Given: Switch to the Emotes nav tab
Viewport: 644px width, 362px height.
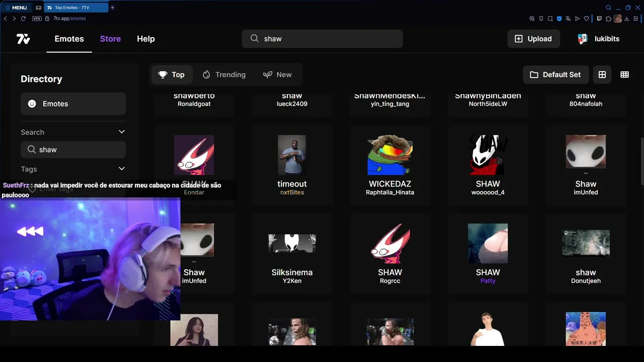Looking at the screenshot, I should [x=69, y=39].
